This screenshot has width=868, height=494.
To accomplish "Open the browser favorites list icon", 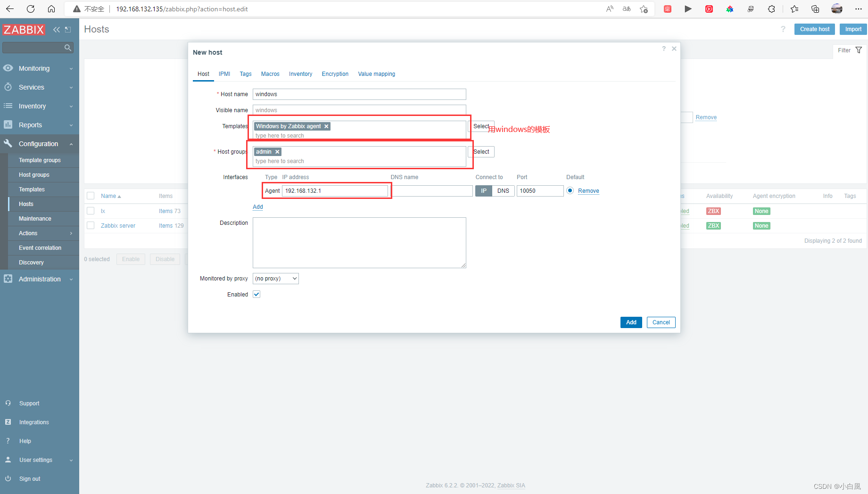I will pyautogui.click(x=794, y=9).
